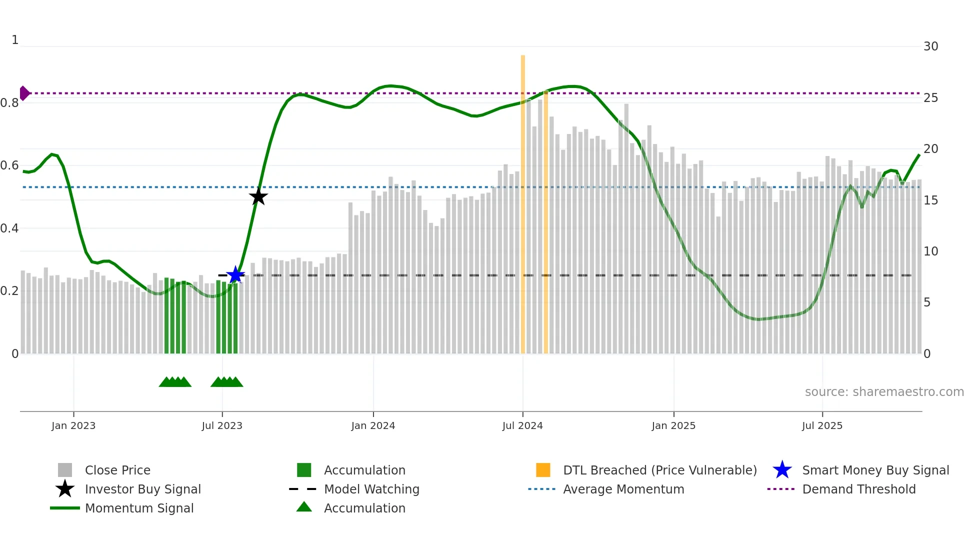The height and width of the screenshot is (551, 980).
Task: Click the blue star legend icon
Action: [782, 470]
